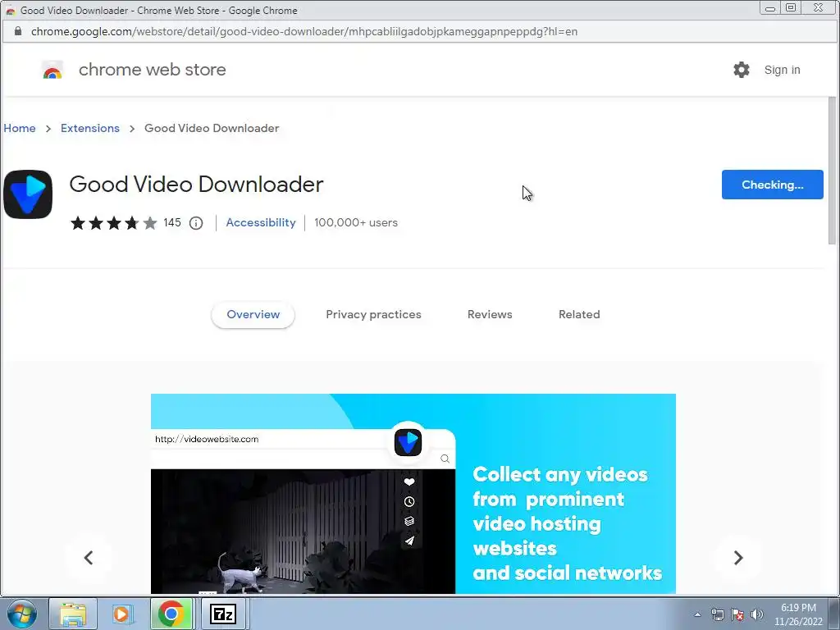
Task: Show hidden tray icons arrow
Action: click(x=697, y=614)
